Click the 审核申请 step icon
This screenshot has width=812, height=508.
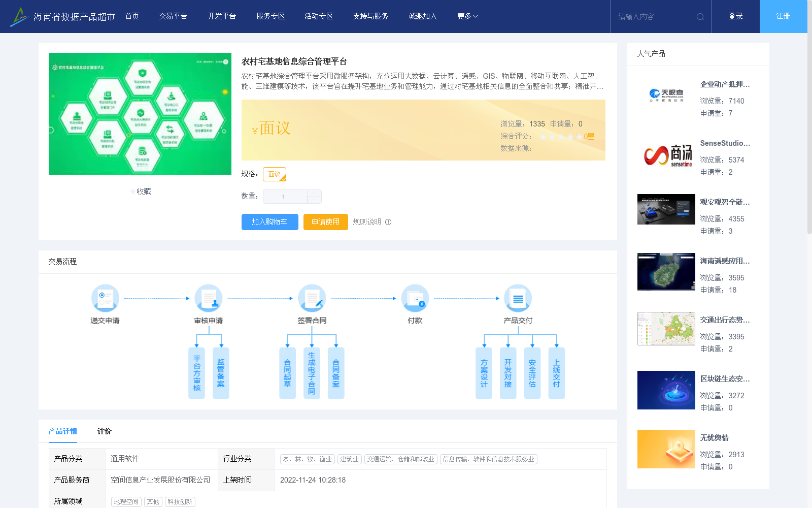209,298
